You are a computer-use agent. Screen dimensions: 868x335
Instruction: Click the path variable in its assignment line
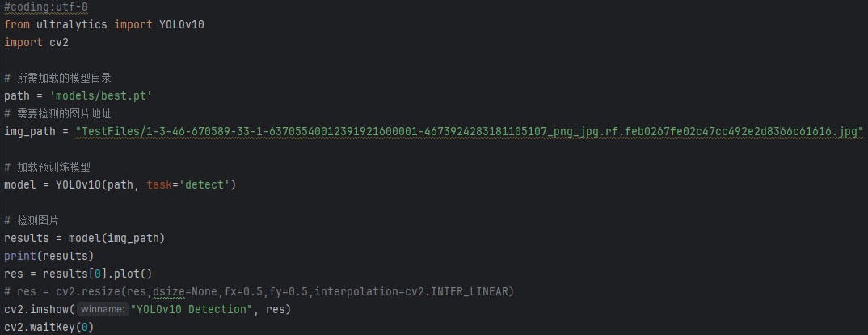pos(17,95)
